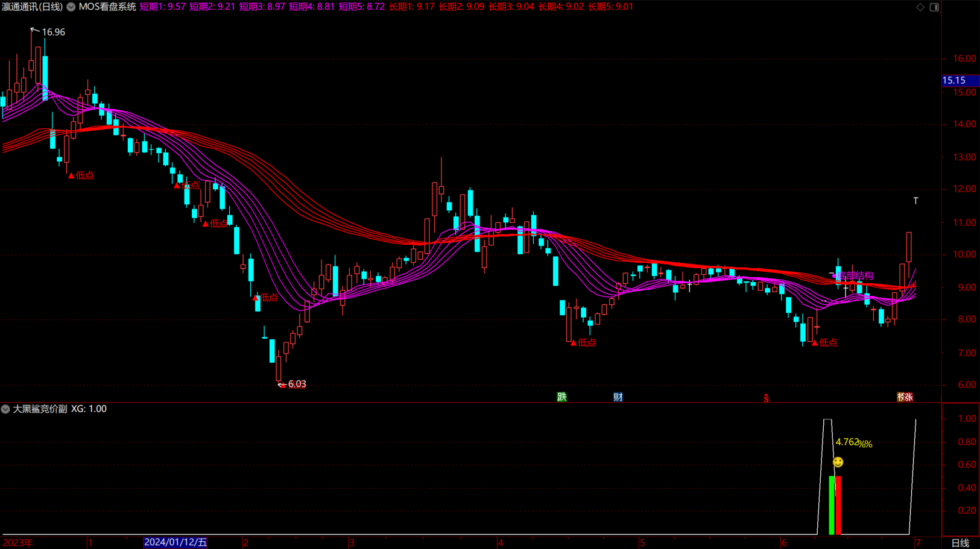Click the 底部结构 pattern label
This screenshot has width=980, height=549.
(855, 275)
